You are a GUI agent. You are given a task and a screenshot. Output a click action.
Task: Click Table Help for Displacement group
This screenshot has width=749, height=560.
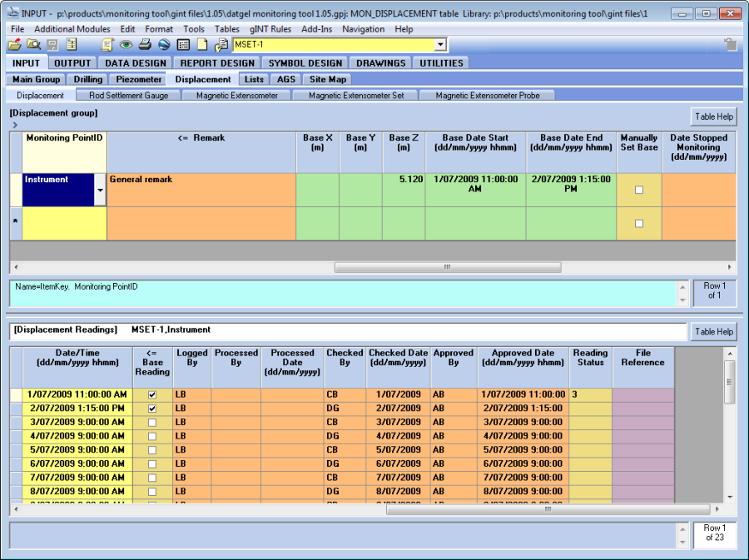click(x=713, y=116)
